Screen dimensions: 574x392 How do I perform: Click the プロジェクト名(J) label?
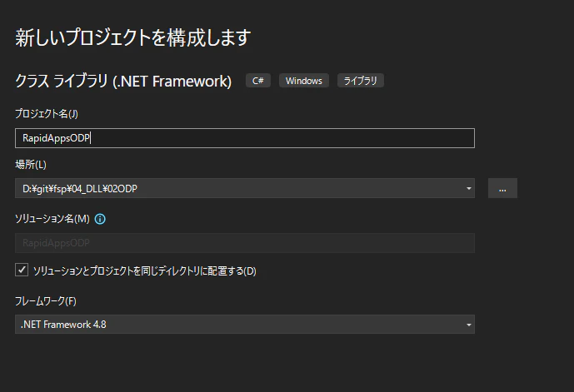point(47,114)
